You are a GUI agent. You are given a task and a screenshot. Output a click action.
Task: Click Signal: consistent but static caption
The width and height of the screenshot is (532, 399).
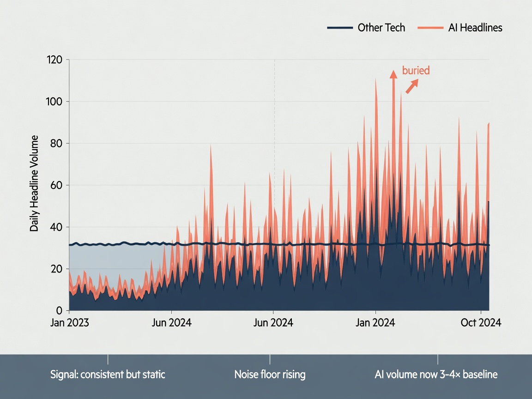tap(108, 374)
